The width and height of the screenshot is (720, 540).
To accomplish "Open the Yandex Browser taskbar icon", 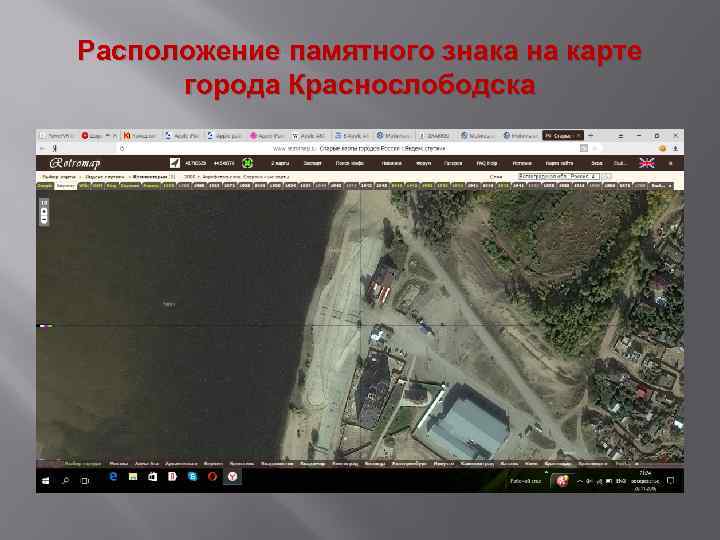I will pos(232,477).
